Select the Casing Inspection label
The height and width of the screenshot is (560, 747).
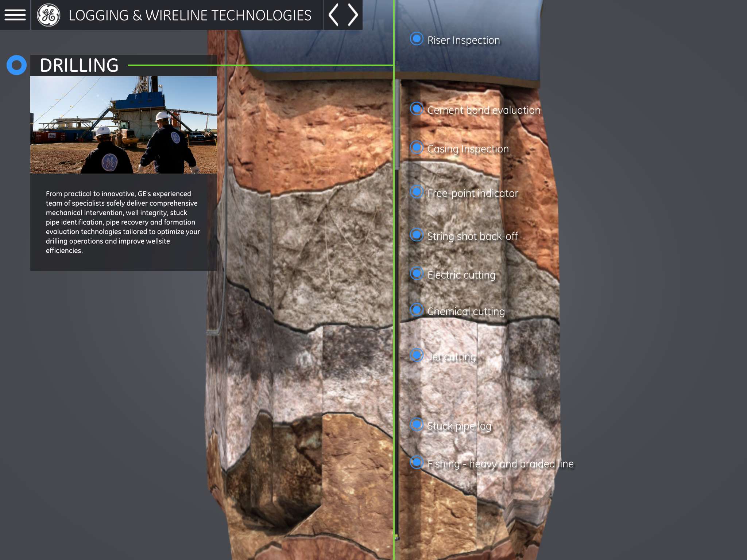(x=468, y=149)
